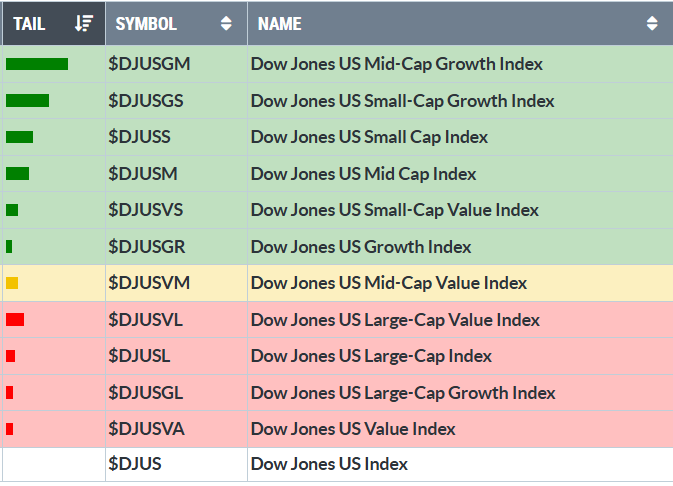Click the green tail bar for $DJUSGM
The height and width of the screenshot is (486, 673).
37,64
